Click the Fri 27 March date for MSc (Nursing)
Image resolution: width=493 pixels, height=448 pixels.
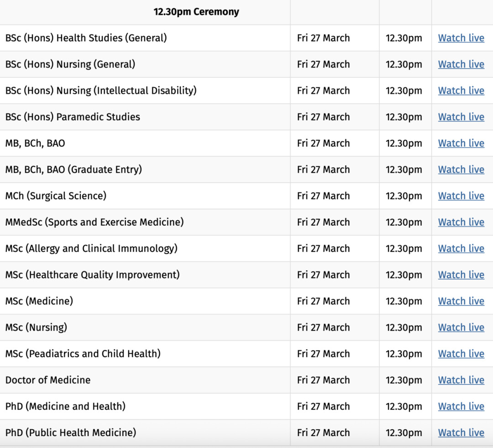coord(323,327)
